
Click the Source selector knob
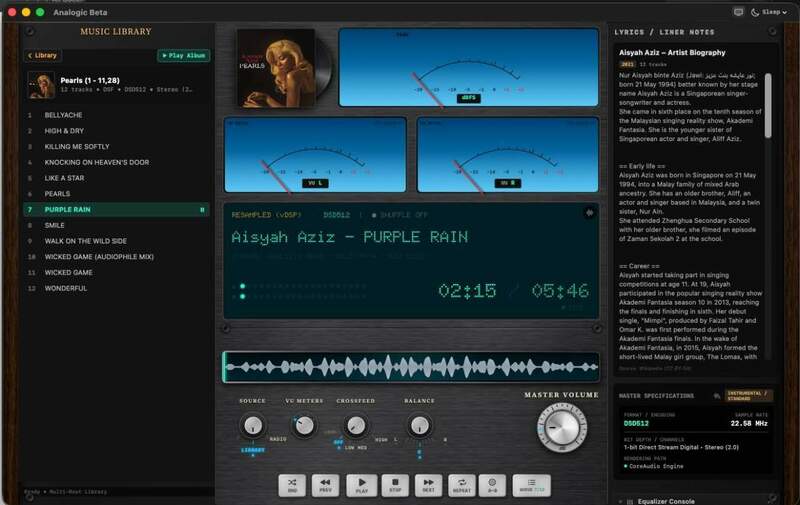click(x=253, y=425)
